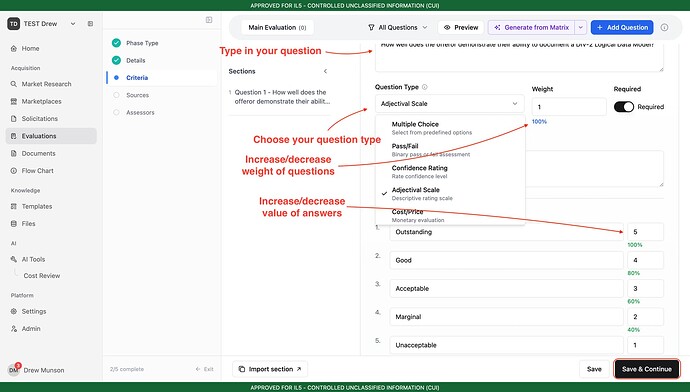Click the Import section button

270,369
